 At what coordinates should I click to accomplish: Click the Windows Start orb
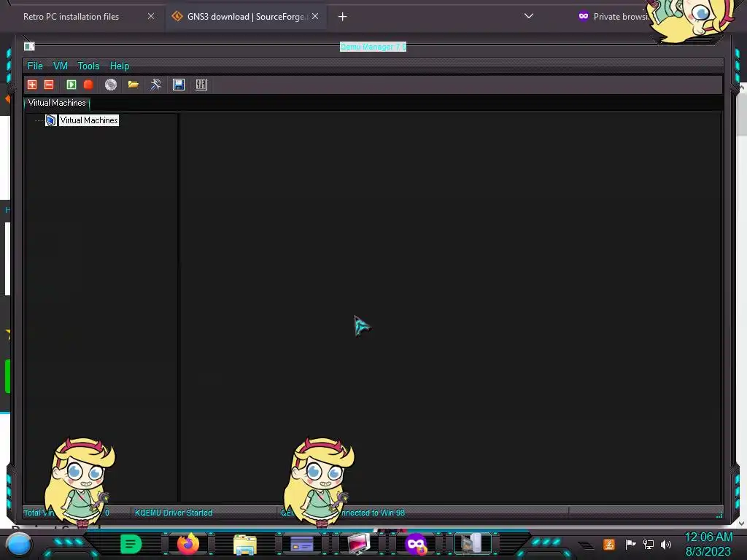[x=19, y=544]
